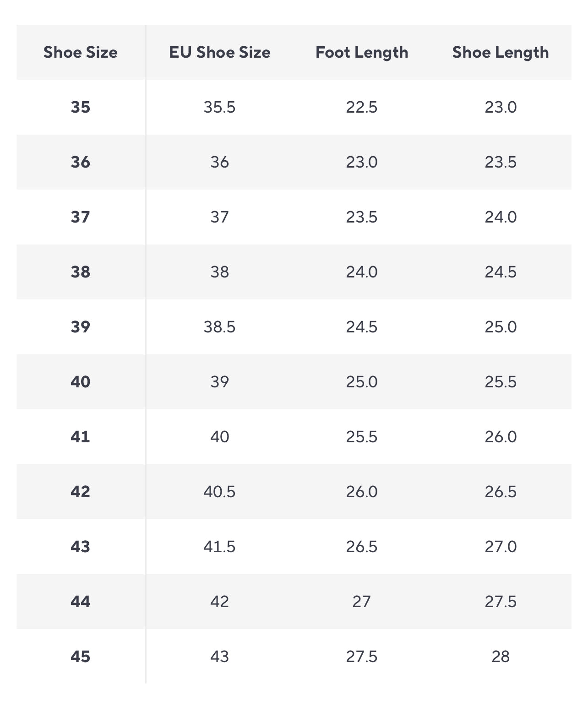Select shoe size 45 row label
This screenshot has height=701, width=588.
click(x=81, y=657)
